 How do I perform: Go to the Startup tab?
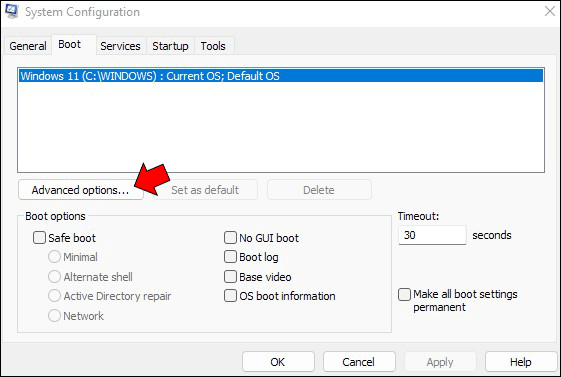tap(170, 46)
